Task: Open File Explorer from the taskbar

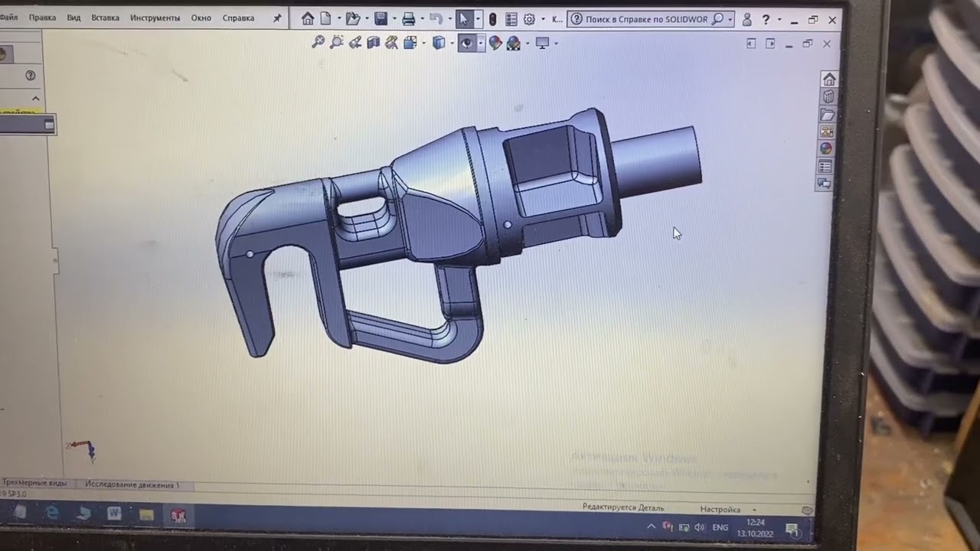Action: (146, 514)
